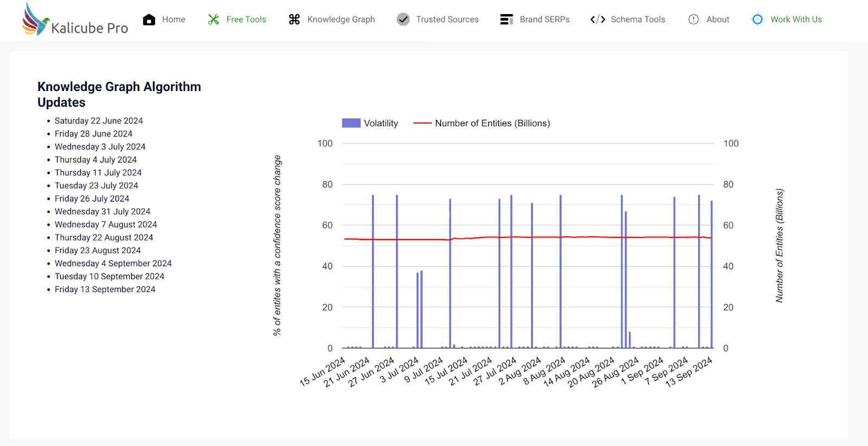Select the Tuesday 10 September 2024 update
This screenshot has height=446, width=868.
tap(109, 277)
